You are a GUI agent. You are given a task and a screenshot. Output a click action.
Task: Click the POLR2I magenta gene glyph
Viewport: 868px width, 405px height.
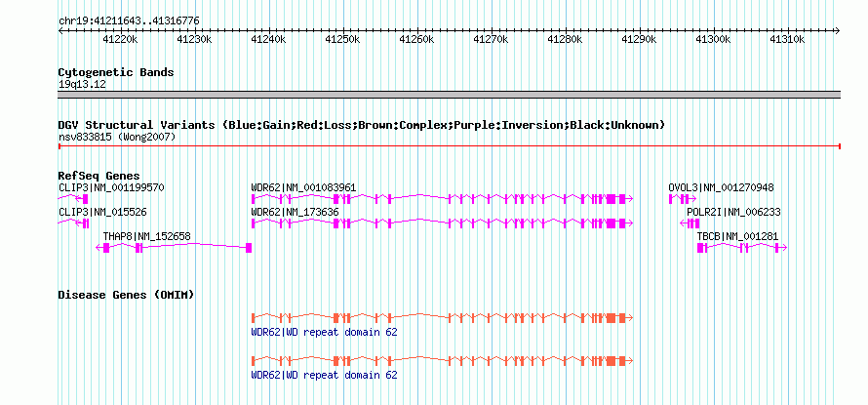click(690, 223)
